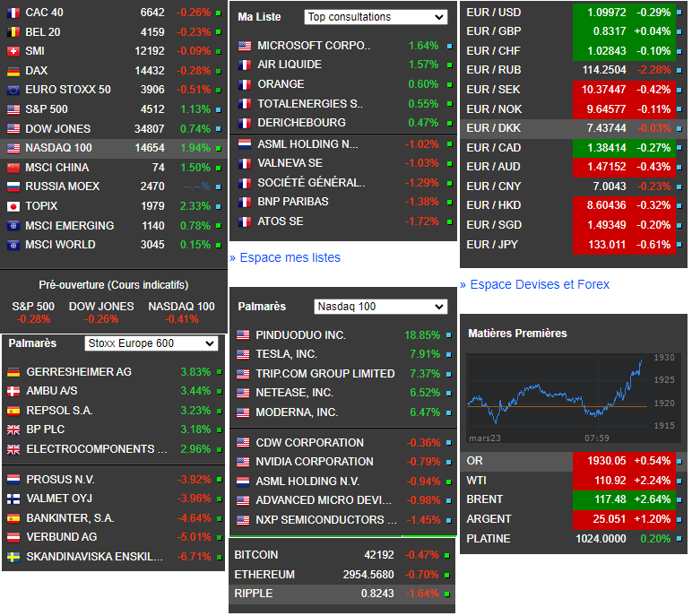Image resolution: width=692 pixels, height=616 pixels.
Task: Click PROSUS N.V. in Stoxx Palmarès
Action: point(60,480)
